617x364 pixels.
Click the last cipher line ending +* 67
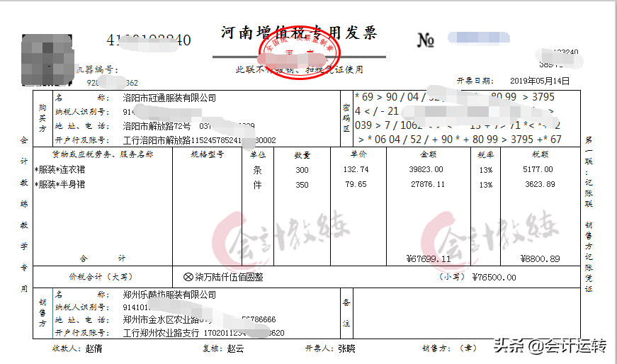[460, 140]
